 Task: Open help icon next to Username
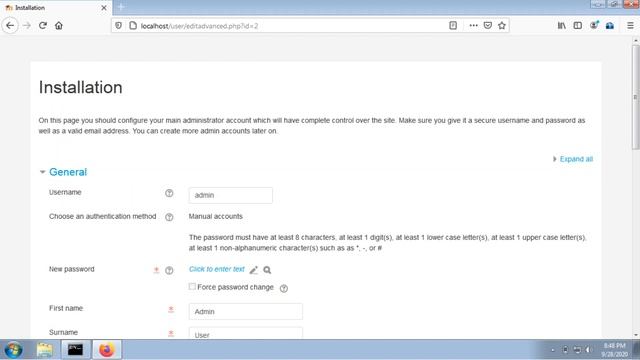click(x=169, y=193)
